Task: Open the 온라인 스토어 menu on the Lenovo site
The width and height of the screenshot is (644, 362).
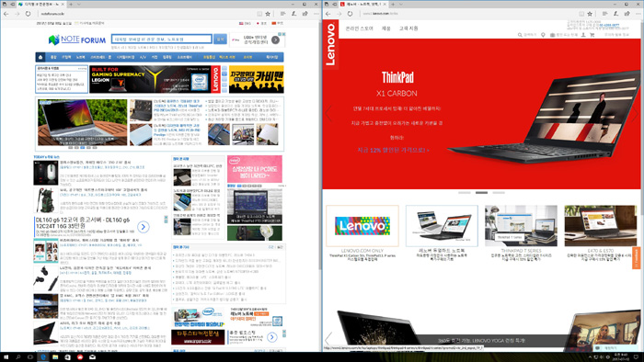Action: point(359,28)
